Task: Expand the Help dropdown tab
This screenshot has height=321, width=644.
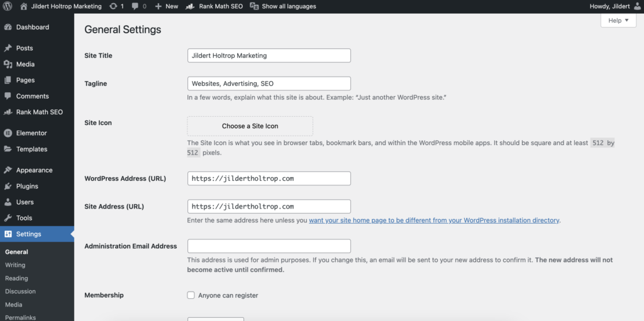Action: coord(618,21)
